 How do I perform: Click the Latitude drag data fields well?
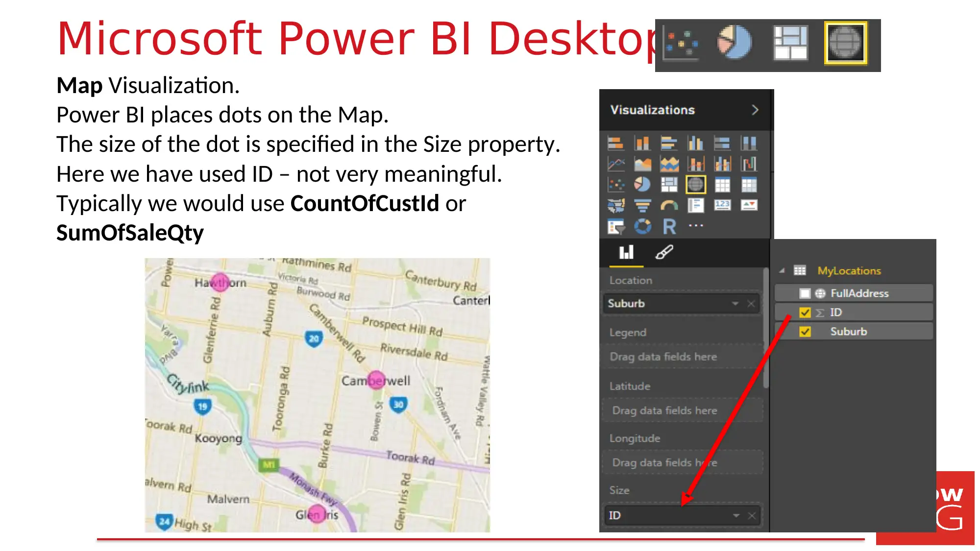(682, 410)
